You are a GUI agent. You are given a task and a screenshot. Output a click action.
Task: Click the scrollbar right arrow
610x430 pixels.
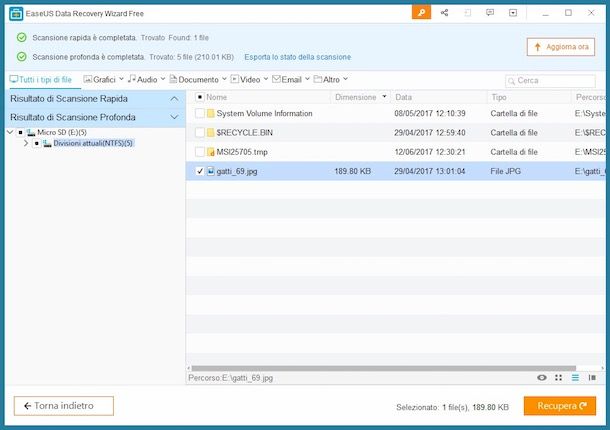[x=603, y=368]
